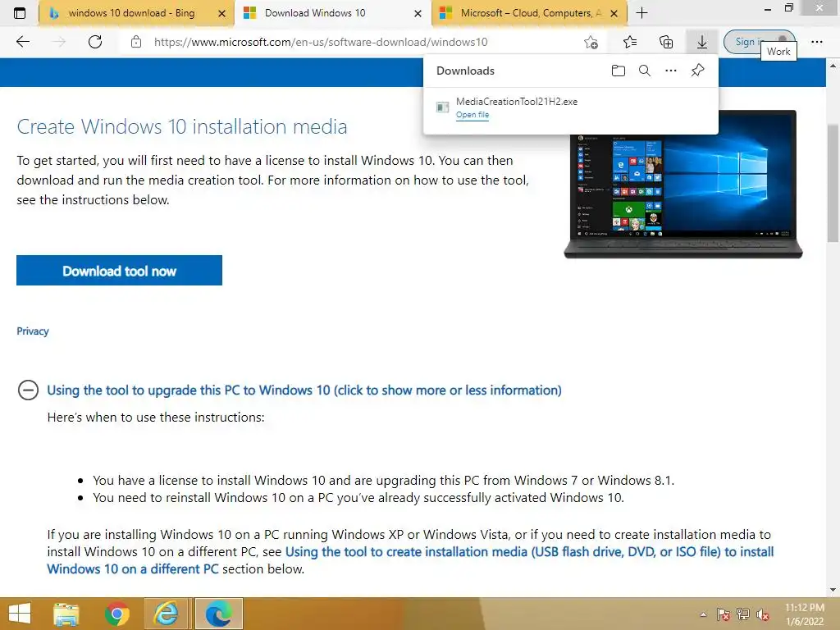Open a new browser tab

click(x=641, y=13)
